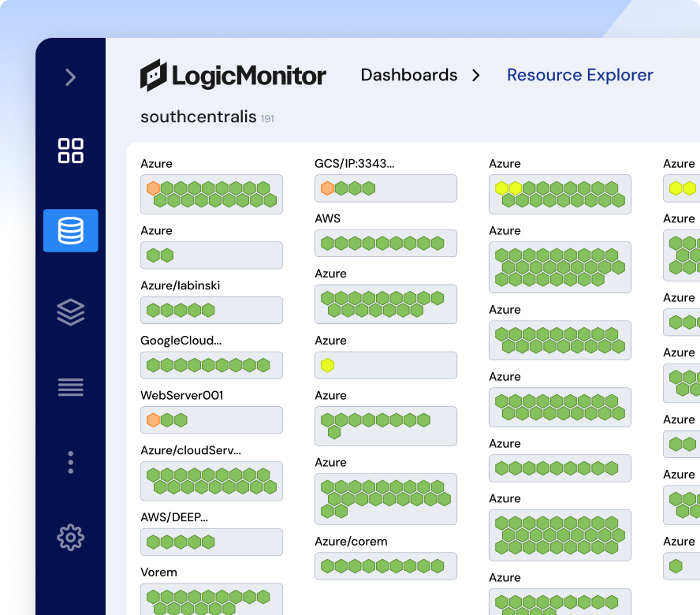The width and height of the screenshot is (700, 615).
Task: Select the orange hexagon in GCS/IP:3343 group
Action: [327, 188]
